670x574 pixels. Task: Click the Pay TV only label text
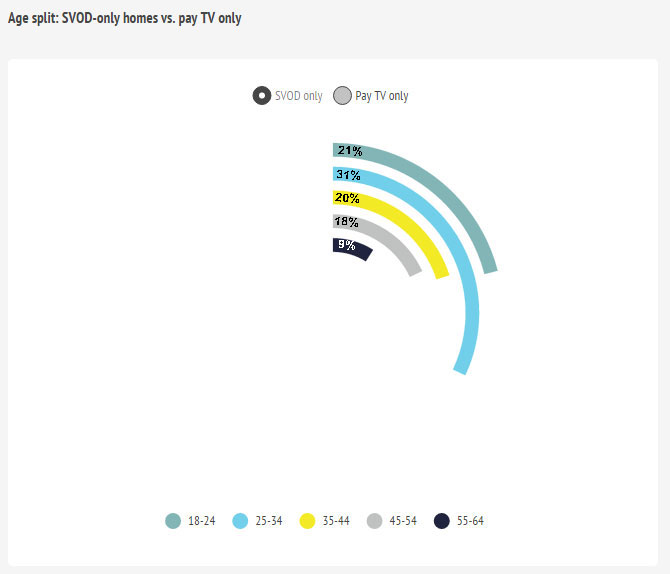tap(382, 96)
